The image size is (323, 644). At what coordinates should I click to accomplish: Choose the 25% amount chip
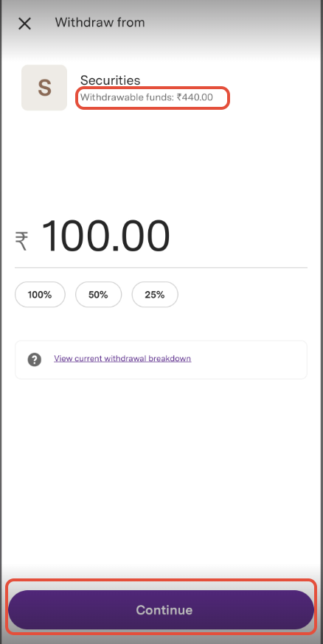(155, 295)
